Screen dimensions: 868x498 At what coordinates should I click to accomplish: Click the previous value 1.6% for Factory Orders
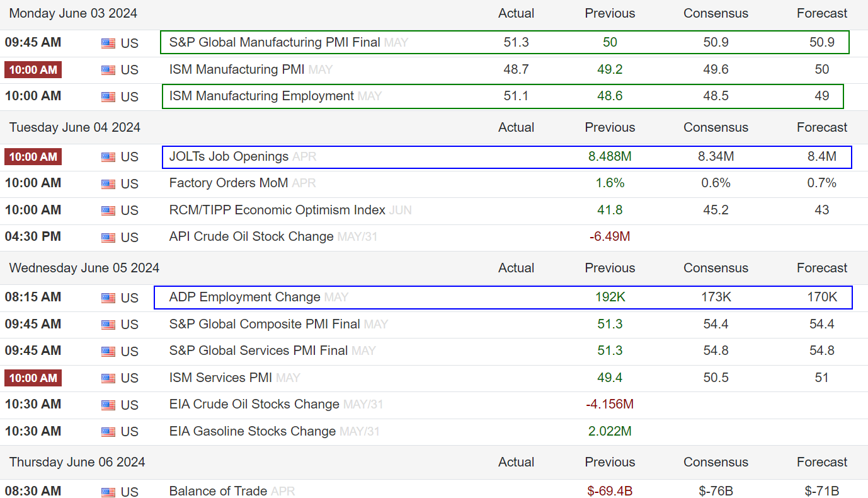click(610, 183)
